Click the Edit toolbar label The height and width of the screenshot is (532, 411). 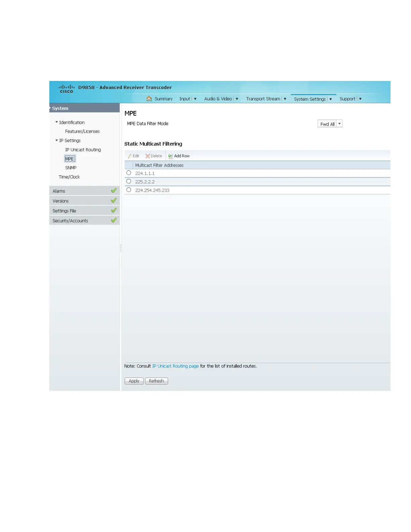136,156
